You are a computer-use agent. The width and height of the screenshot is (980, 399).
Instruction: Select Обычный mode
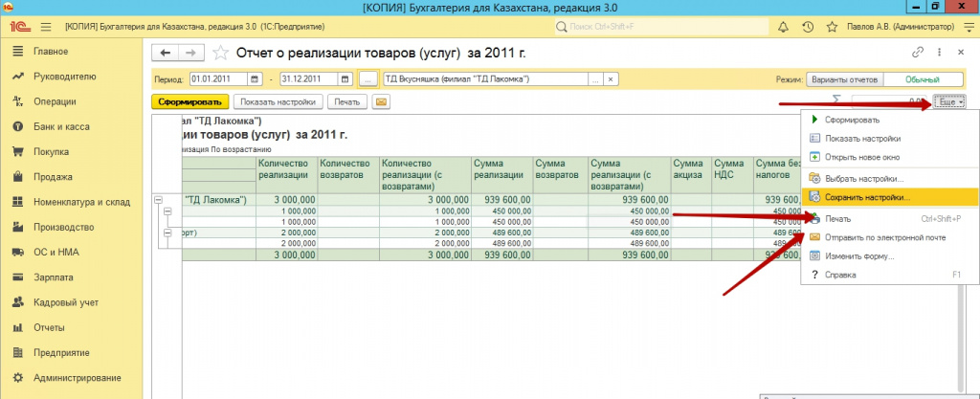(924, 80)
